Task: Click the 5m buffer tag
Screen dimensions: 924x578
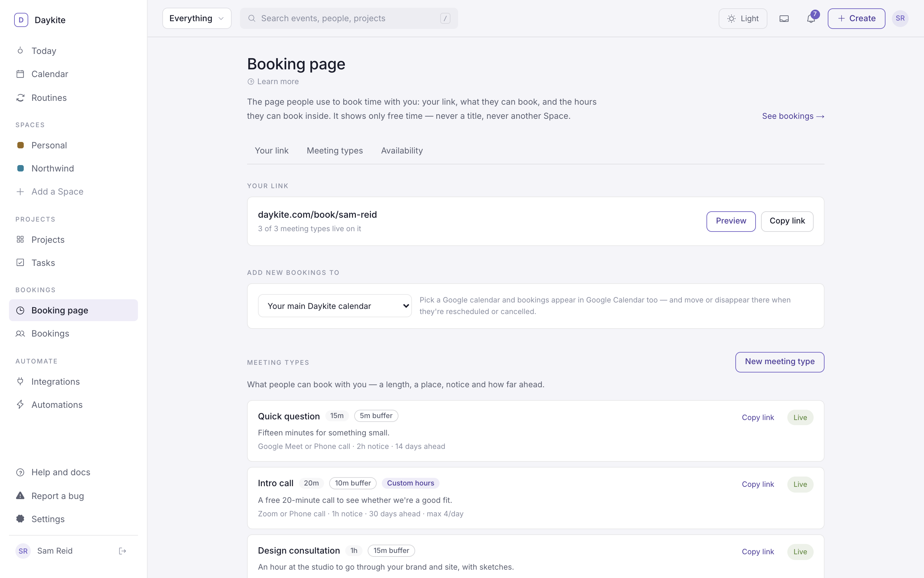Action: tap(376, 416)
